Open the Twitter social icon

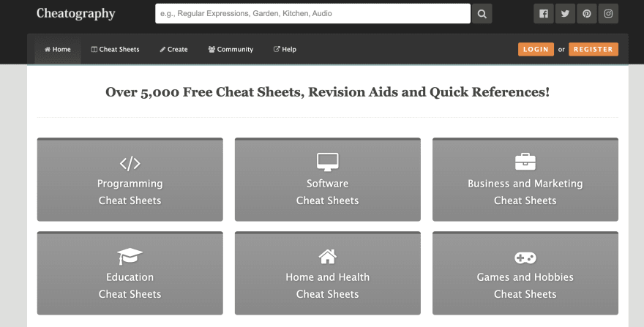tap(565, 14)
